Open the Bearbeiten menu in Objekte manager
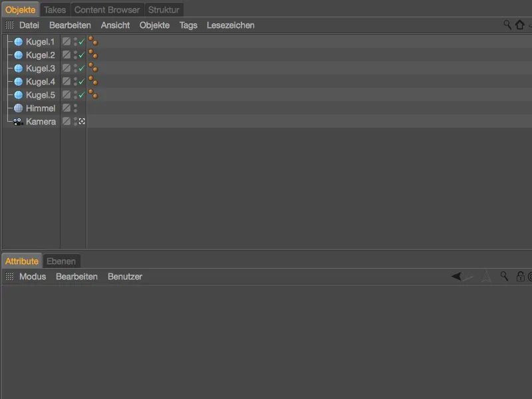Image resolution: width=532 pixels, height=399 pixels. click(x=70, y=25)
